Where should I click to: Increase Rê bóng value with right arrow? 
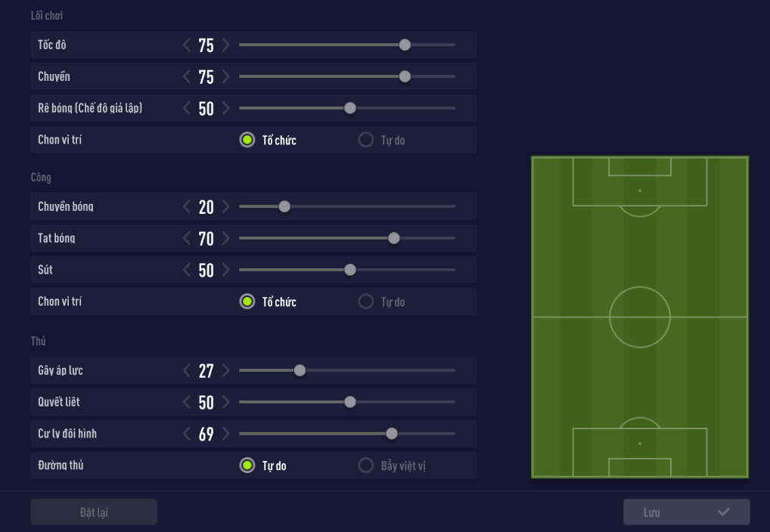(x=225, y=109)
